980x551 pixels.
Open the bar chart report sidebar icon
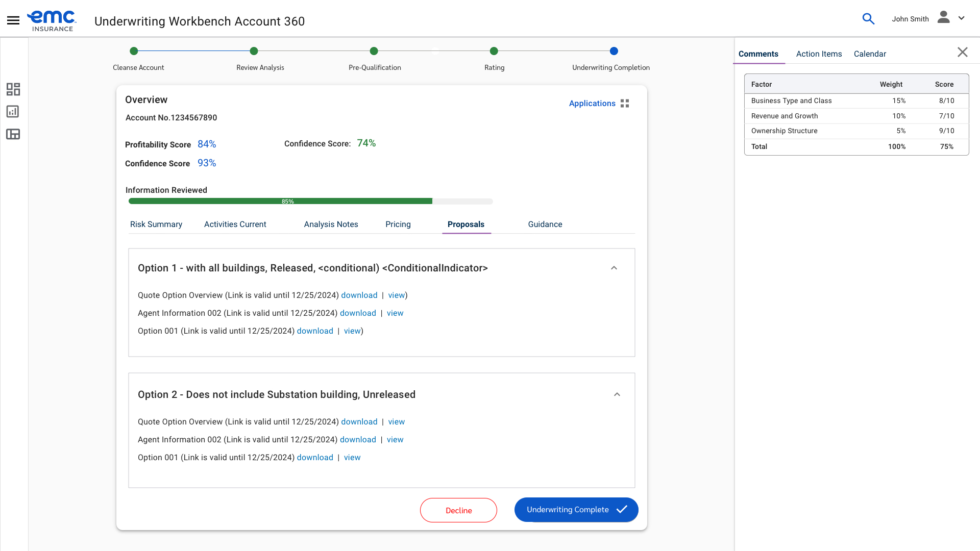[x=13, y=112]
